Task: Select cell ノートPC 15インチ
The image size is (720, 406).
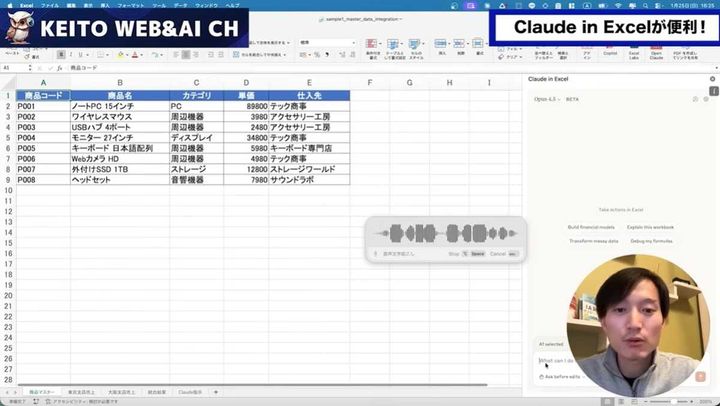Action: pos(120,106)
